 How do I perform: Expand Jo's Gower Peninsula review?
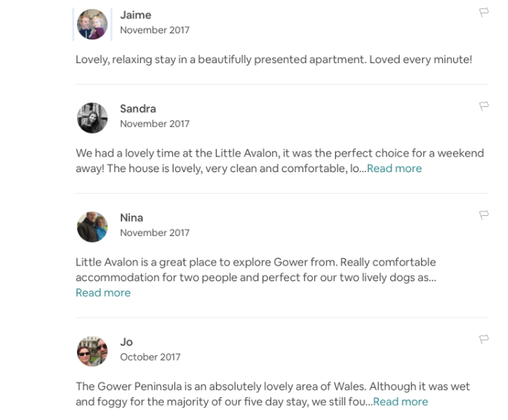point(400,401)
